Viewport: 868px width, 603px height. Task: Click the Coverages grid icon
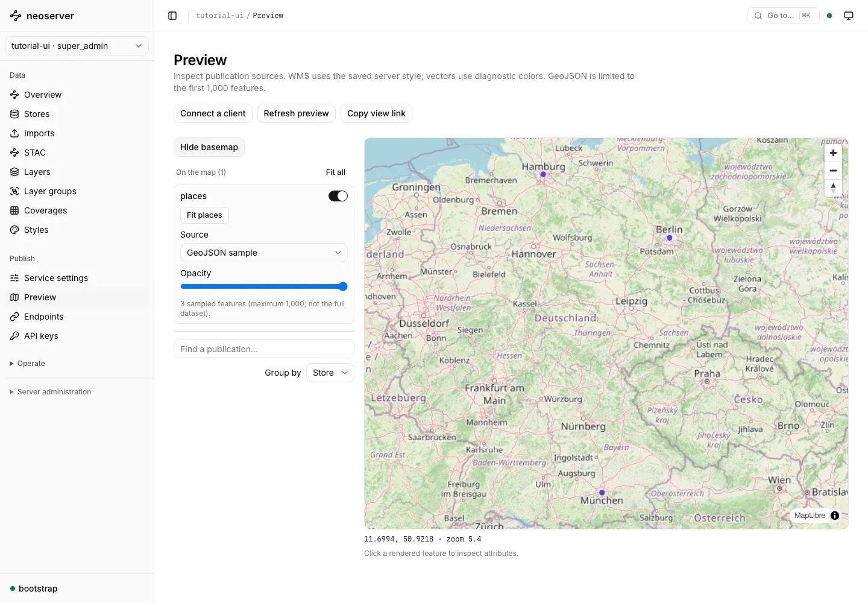[x=14, y=210]
